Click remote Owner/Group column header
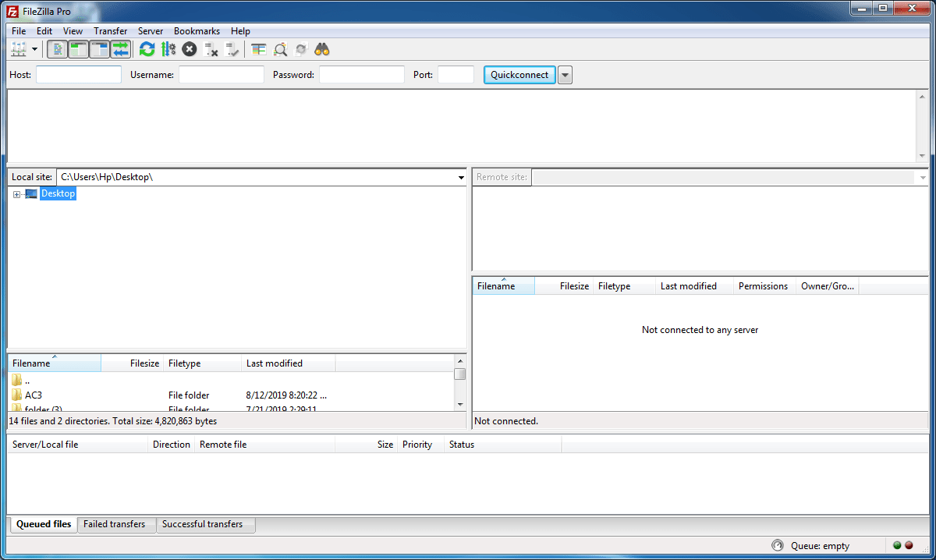The height and width of the screenshot is (560, 936). tap(827, 286)
